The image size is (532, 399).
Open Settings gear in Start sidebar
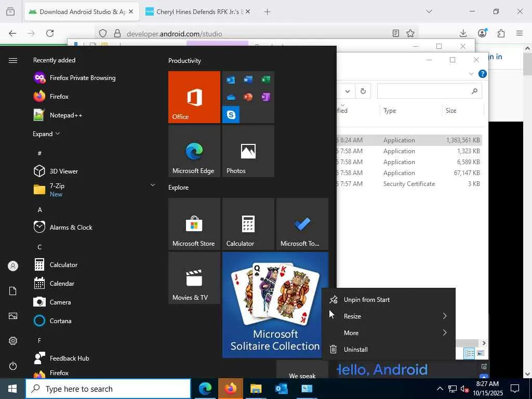point(13,341)
